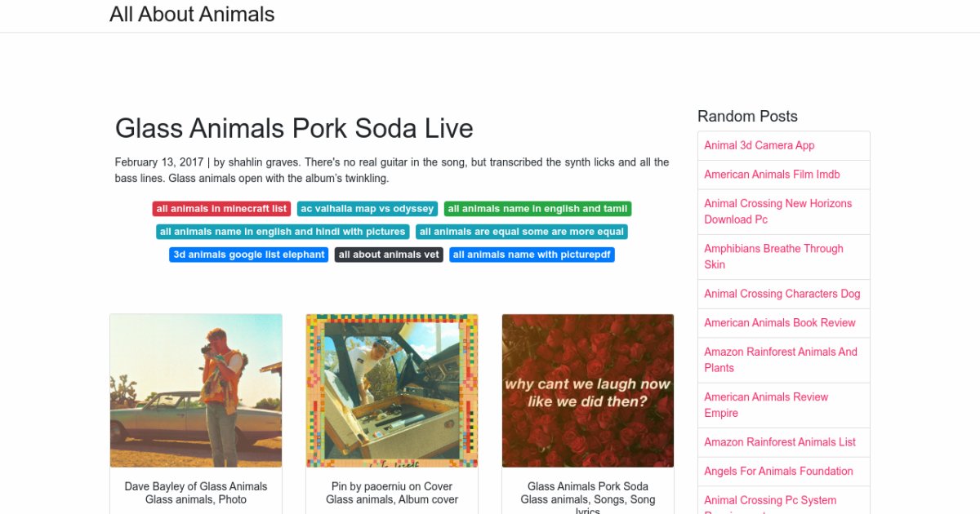Open 'Animal 3d Camera App' post link
This screenshot has height=514, width=980.
[x=759, y=145]
